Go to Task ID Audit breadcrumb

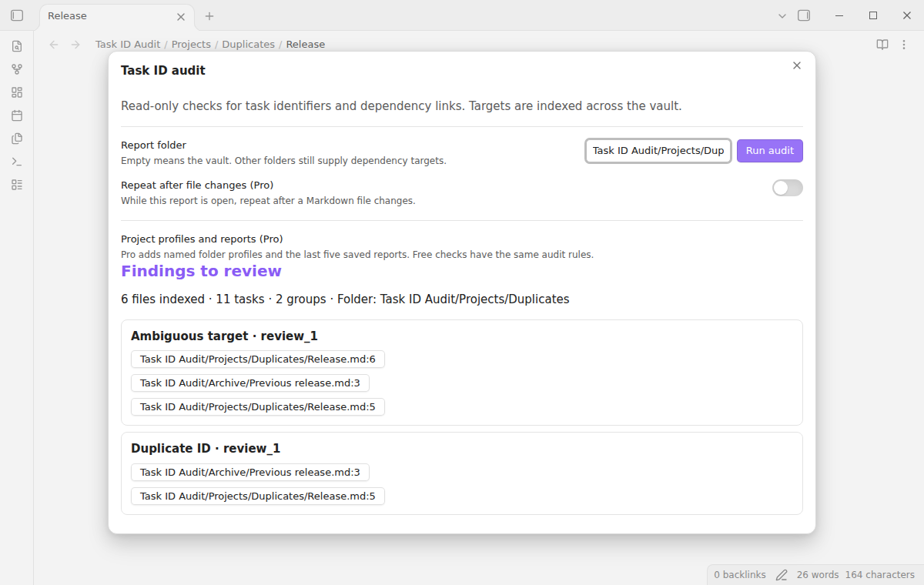click(128, 45)
